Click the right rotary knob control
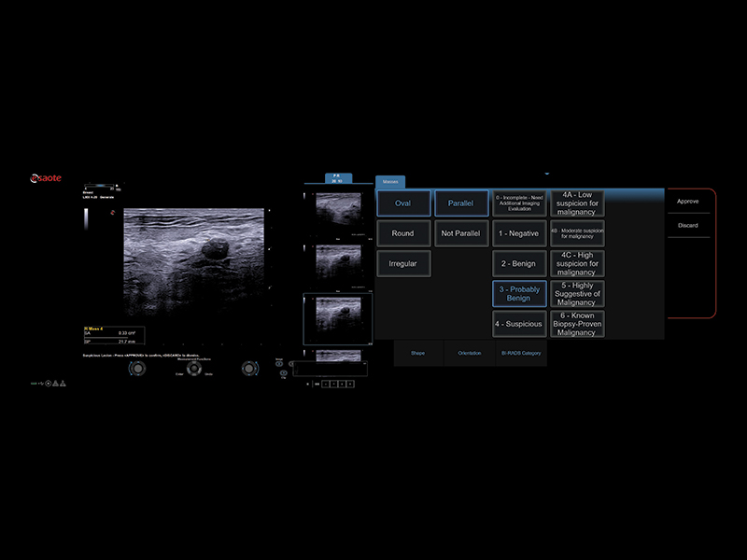Image resolution: width=747 pixels, height=560 pixels. click(248, 369)
